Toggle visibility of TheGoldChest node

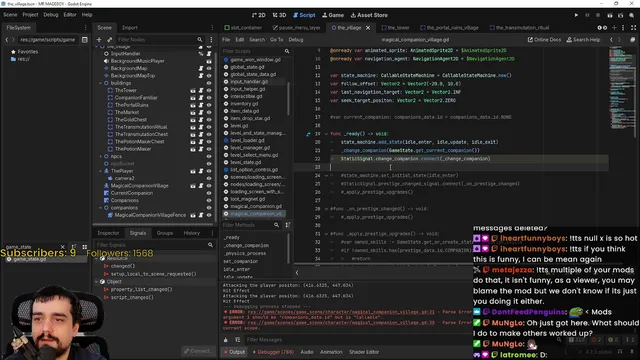click(209, 120)
